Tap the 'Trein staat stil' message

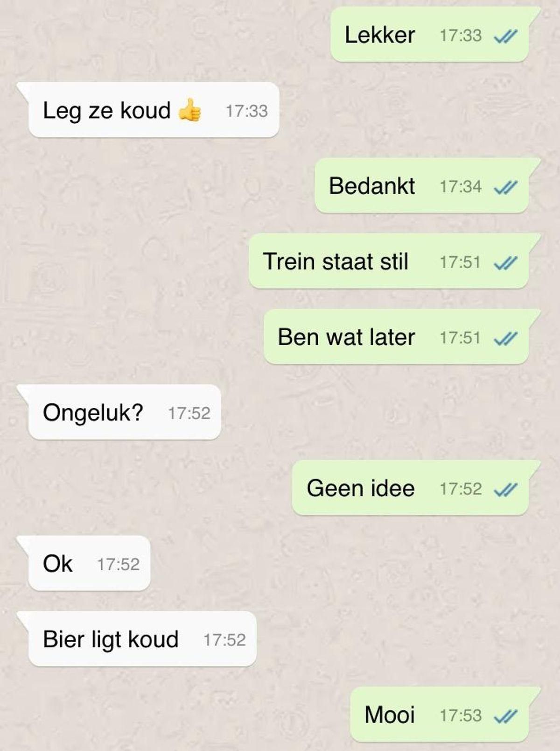[389, 261]
